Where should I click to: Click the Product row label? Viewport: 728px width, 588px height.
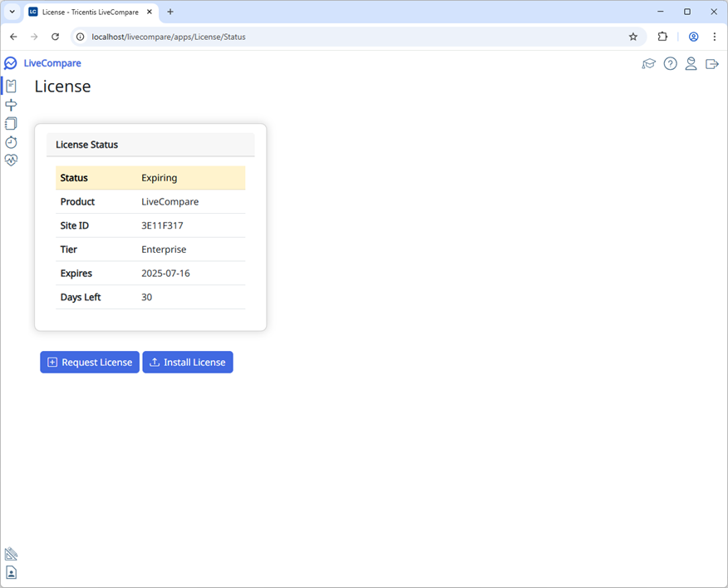(77, 202)
